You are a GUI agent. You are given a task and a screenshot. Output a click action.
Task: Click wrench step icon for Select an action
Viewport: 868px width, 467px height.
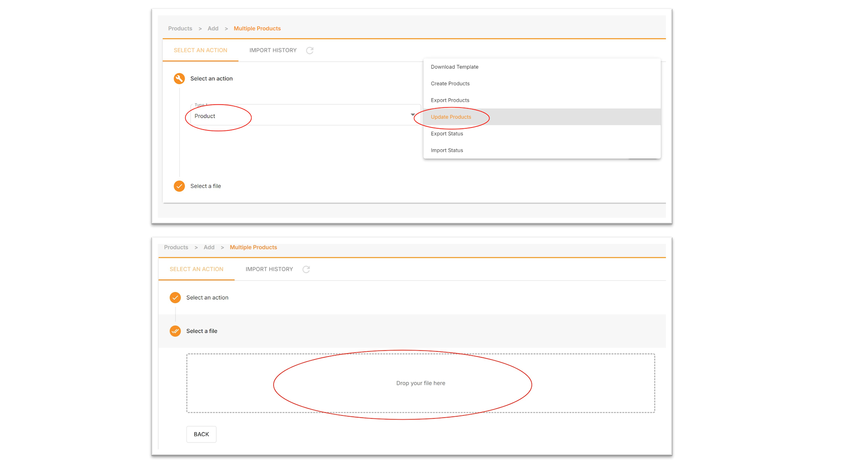(x=179, y=78)
